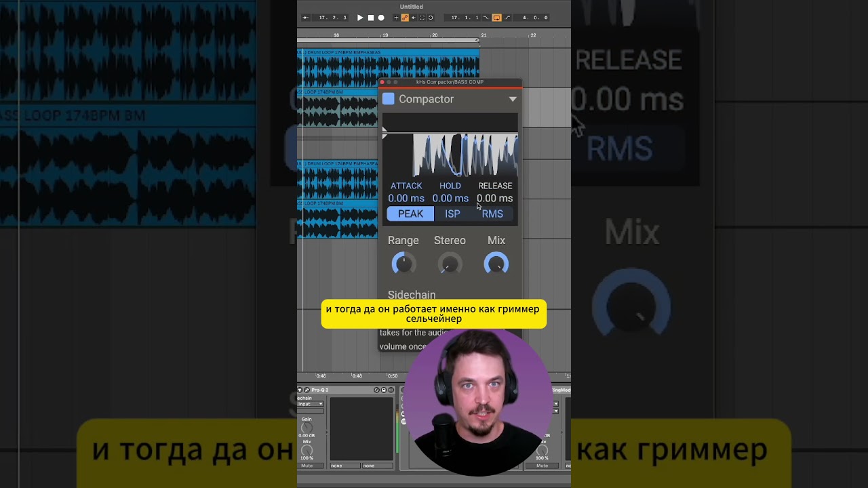The width and height of the screenshot is (868, 488).
Task: Close the kHs Compactor plugin window
Action: [382, 83]
